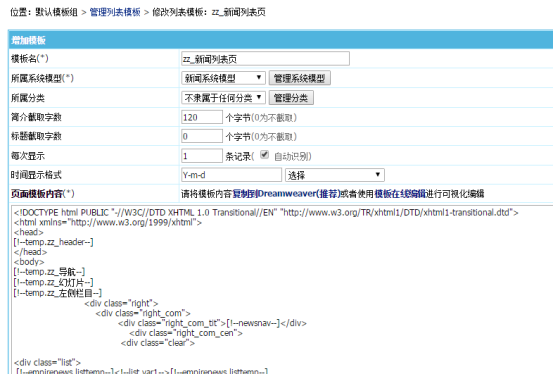This screenshot has width=554, height=374.
Task: Click the 所属分类 label
Action: (x=28, y=98)
